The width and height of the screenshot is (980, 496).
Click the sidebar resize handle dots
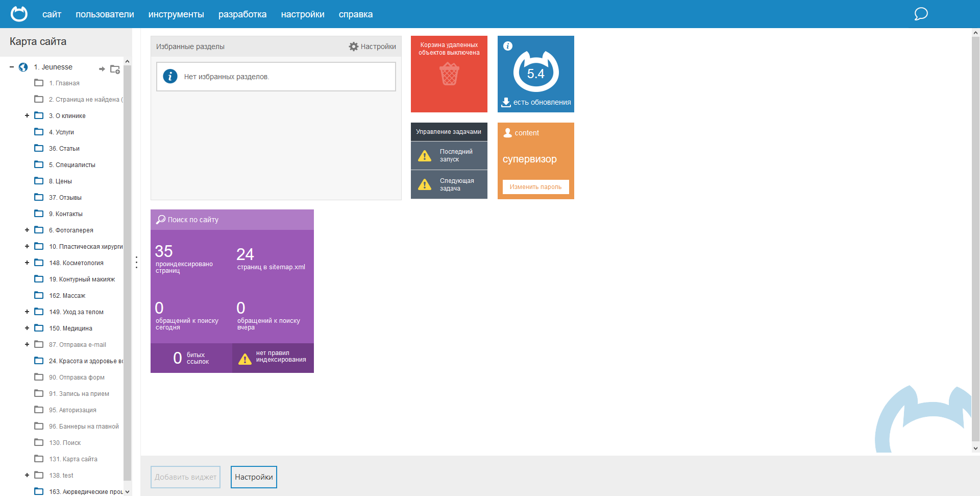[136, 262]
